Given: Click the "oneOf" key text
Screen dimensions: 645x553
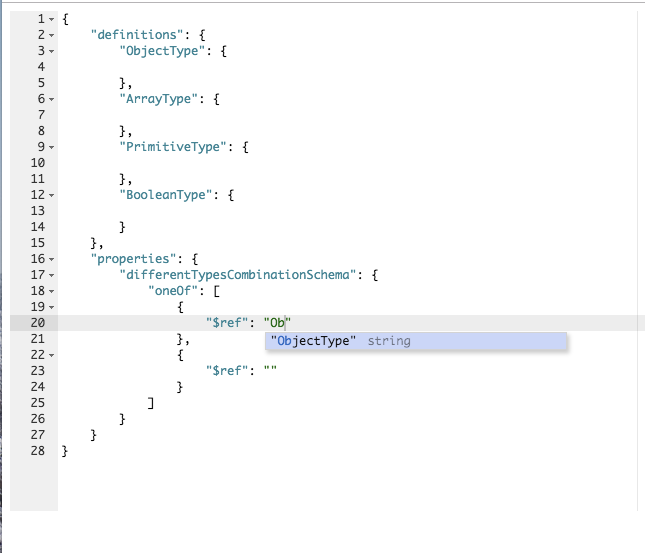Looking at the screenshot, I should pyautogui.click(x=173, y=290).
